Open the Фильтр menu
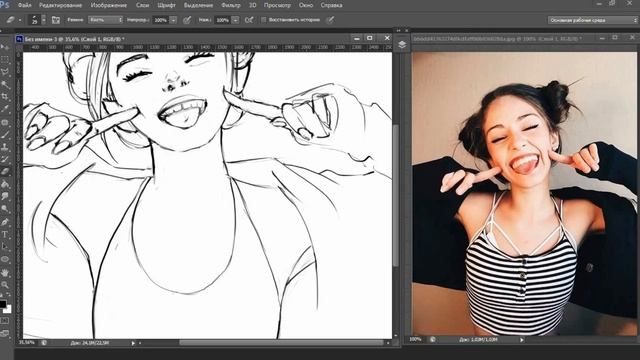The height and width of the screenshot is (360, 640). (x=231, y=5)
